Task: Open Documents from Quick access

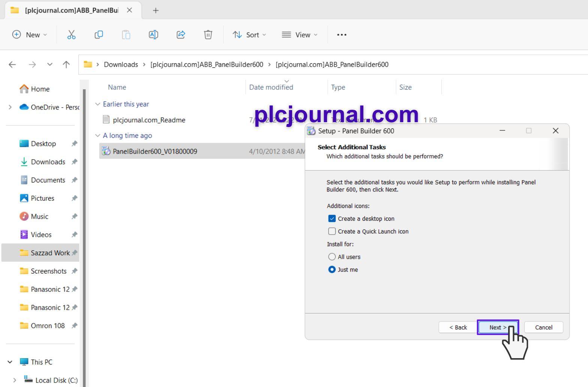Action: 48,180
